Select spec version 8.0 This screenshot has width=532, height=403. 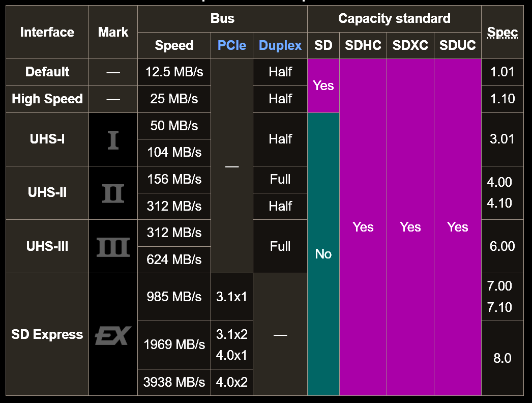click(502, 358)
